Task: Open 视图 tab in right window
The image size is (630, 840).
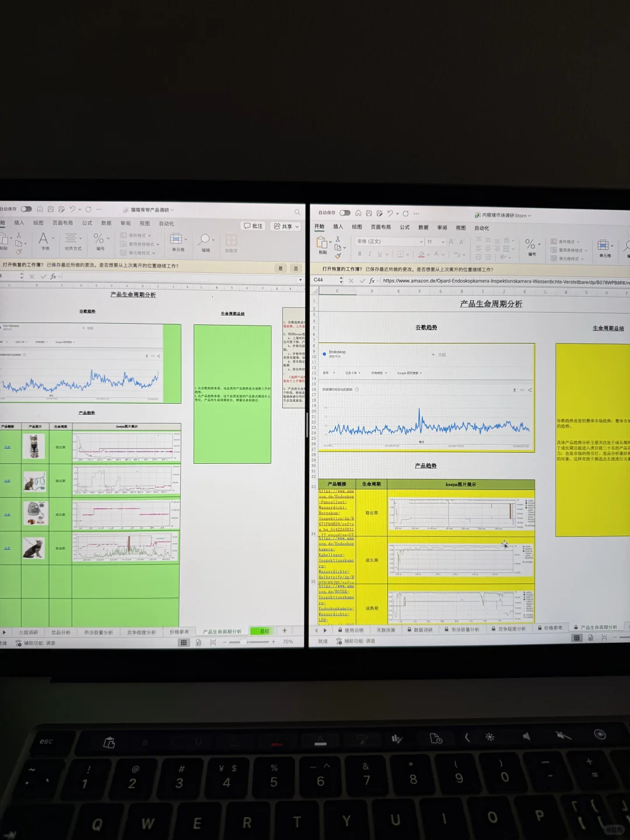Action: click(461, 228)
